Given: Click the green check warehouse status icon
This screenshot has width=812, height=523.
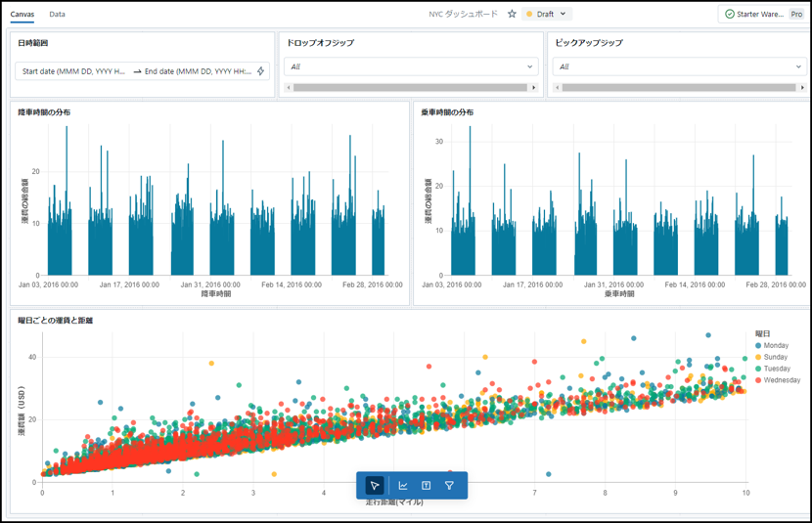Looking at the screenshot, I should [730, 15].
